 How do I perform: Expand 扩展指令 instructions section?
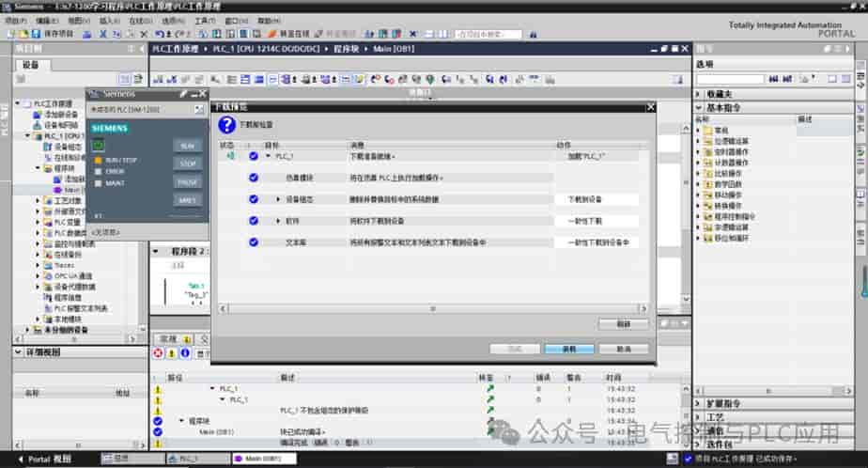point(699,404)
